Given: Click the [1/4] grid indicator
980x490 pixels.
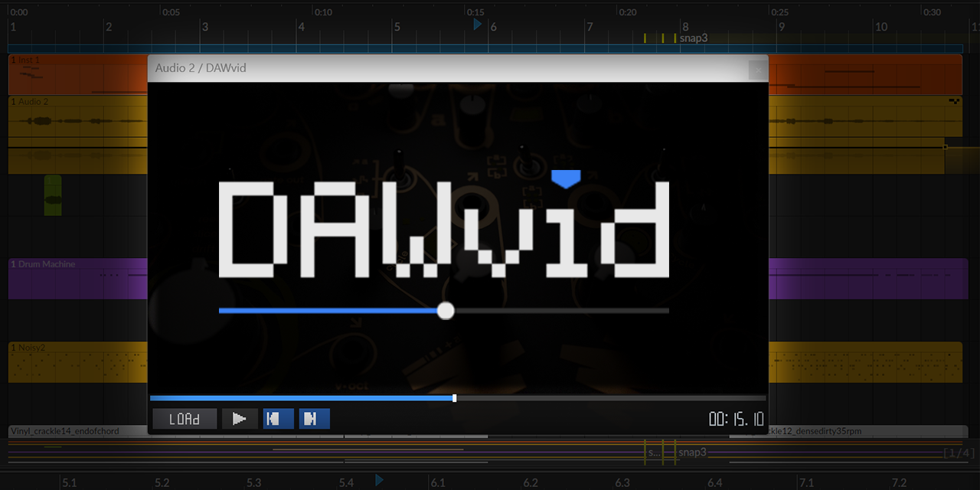Looking at the screenshot, I should pos(959,452).
